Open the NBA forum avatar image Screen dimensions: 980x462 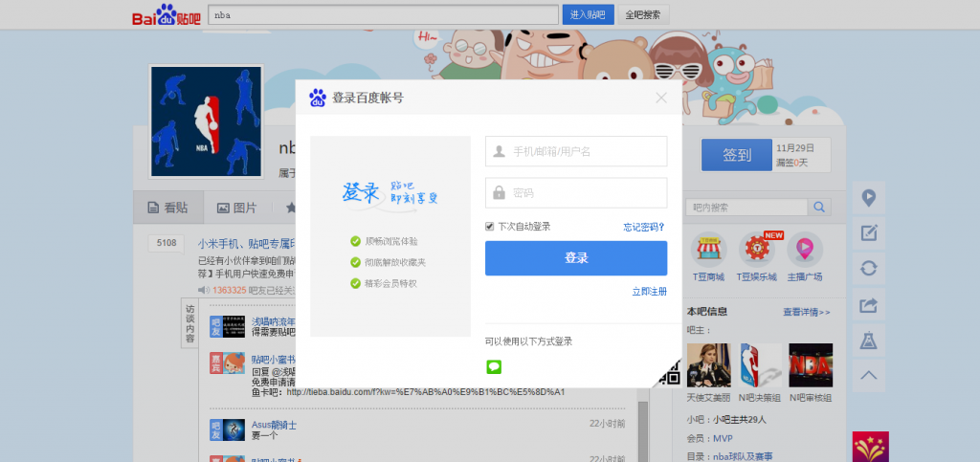[x=207, y=121]
